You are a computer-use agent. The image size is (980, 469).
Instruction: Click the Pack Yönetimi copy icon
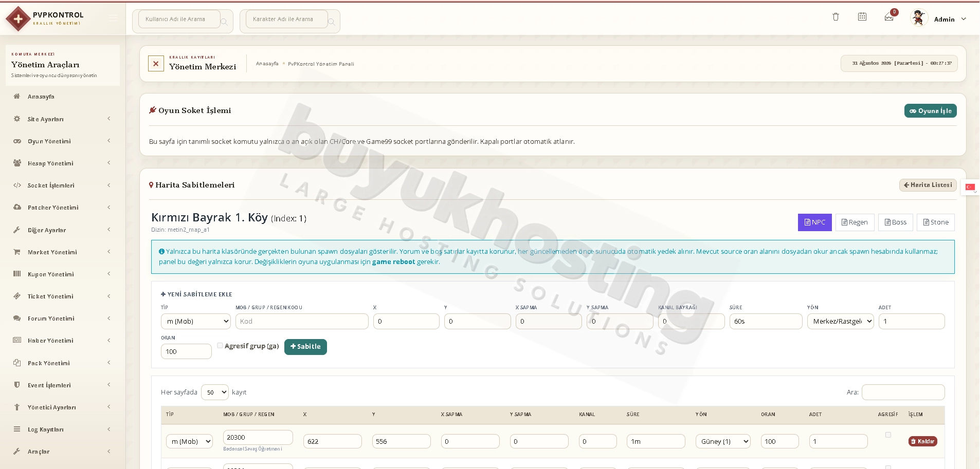coord(17,363)
